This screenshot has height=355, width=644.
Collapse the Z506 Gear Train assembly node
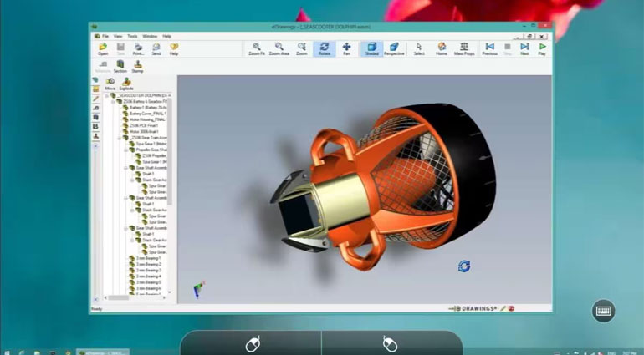pos(120,137)
